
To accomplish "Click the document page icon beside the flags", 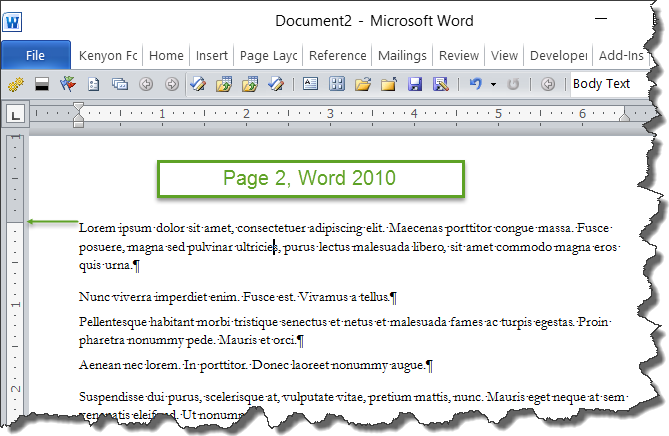I will click(93, 84).
